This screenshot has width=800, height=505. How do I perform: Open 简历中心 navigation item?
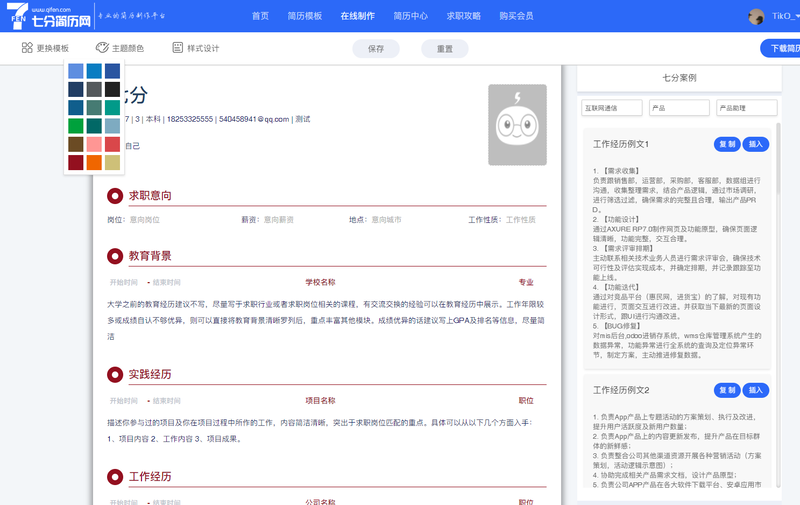point(411,16)
